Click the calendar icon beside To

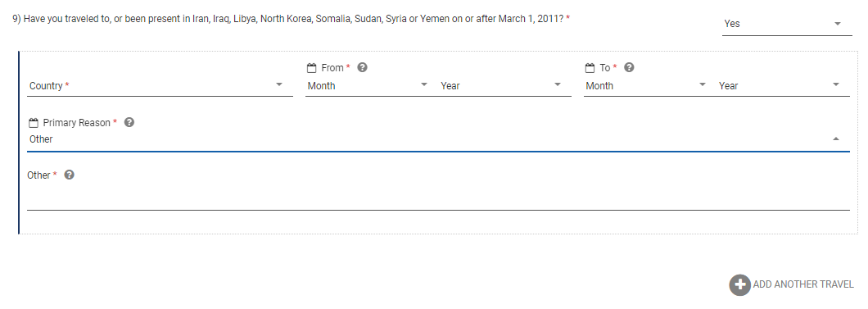pyautogui.click(x=590, y=67)
